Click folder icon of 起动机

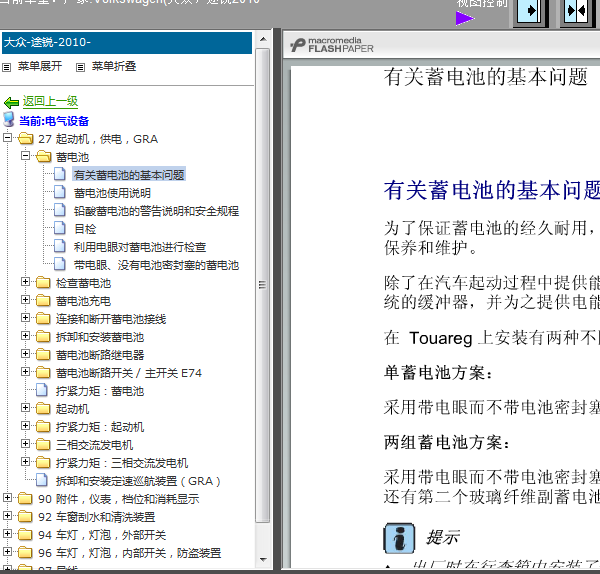pos(43,408)
